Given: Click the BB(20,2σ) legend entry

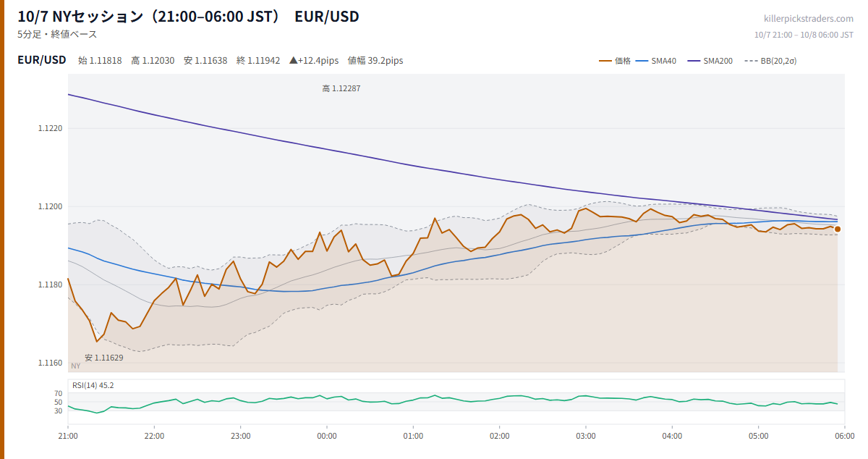Looking at the screenshot, I should pyautogui.click(x=770, y=61).
